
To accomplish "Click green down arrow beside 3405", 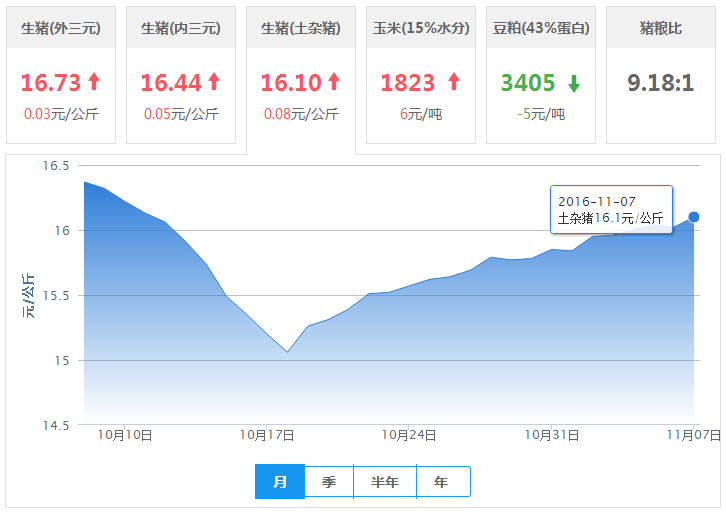I will click(x=574, y=83).
